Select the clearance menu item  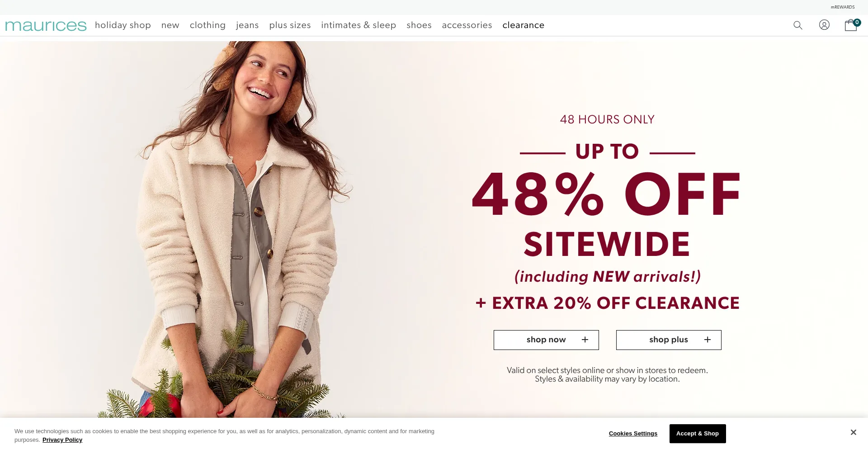524,25
